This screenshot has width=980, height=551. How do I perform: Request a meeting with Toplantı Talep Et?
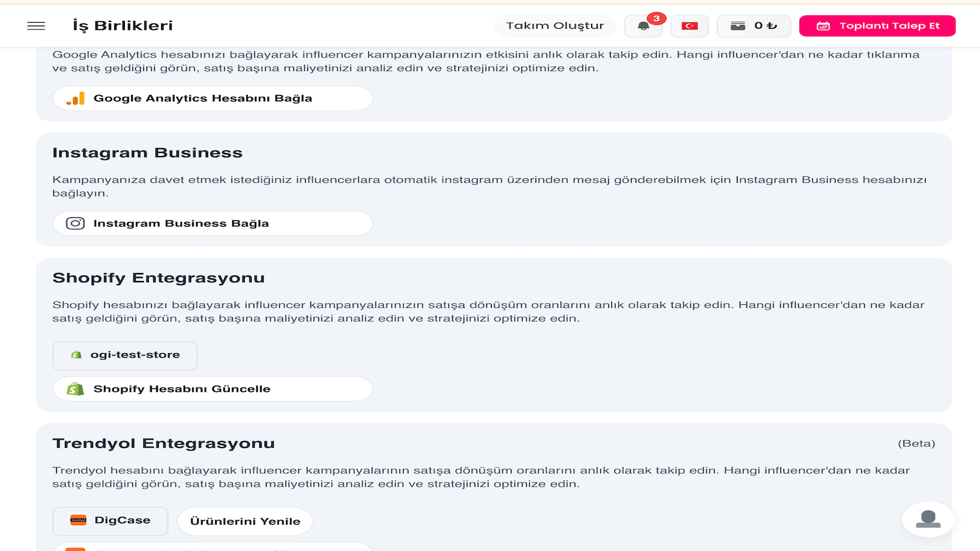pyautogui.click(x=877, y=26)
